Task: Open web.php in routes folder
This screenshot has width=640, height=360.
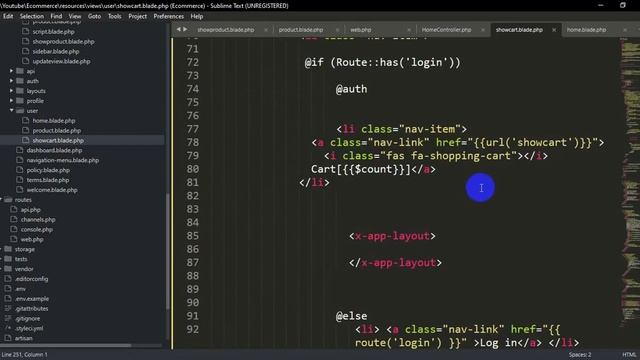Action: 32,239
